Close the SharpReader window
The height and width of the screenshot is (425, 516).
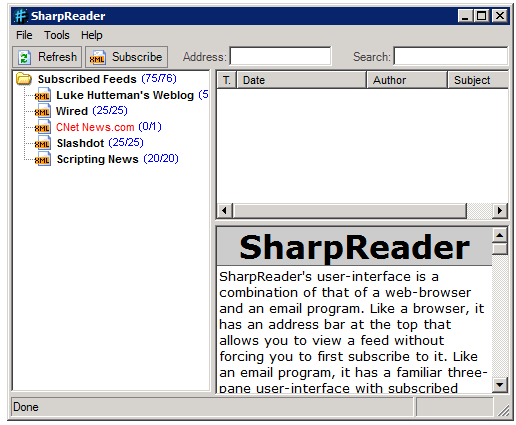tap(500, 16)
